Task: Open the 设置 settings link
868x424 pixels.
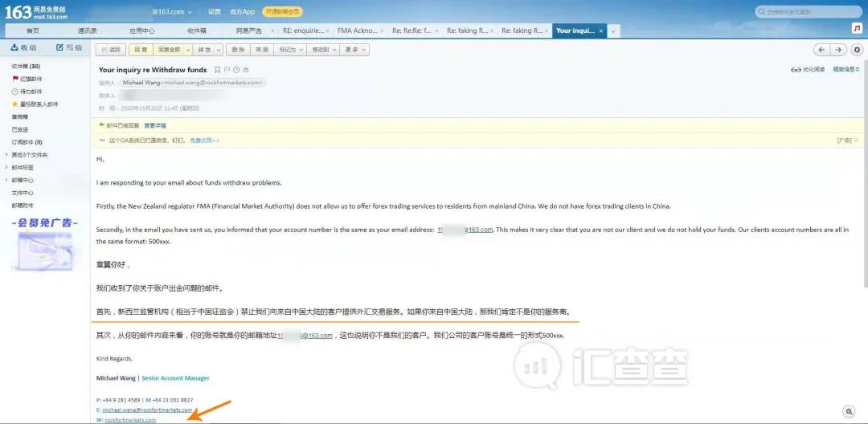Action: tap(215, 11)
